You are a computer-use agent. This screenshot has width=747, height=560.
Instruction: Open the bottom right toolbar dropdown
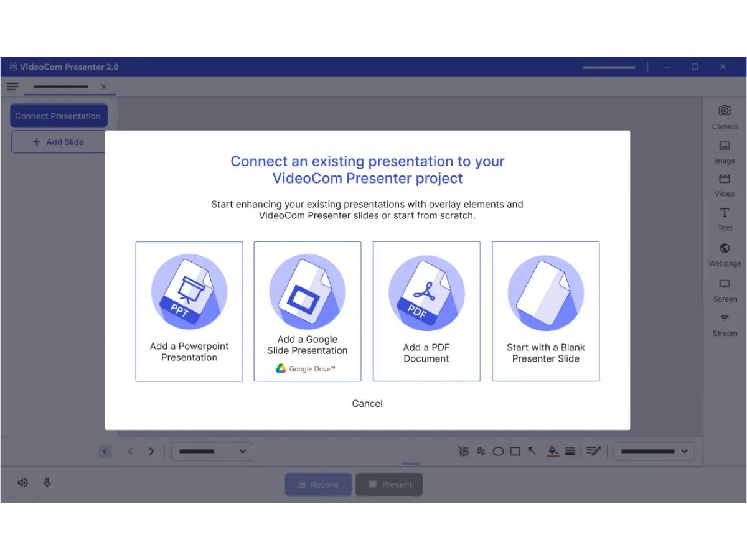[x=654, y=452]
